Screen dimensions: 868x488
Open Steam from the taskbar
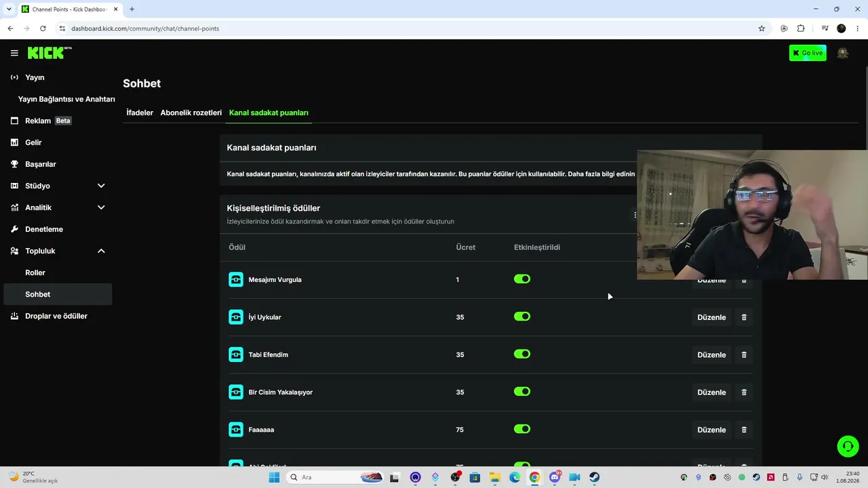[x=594, y=477]
